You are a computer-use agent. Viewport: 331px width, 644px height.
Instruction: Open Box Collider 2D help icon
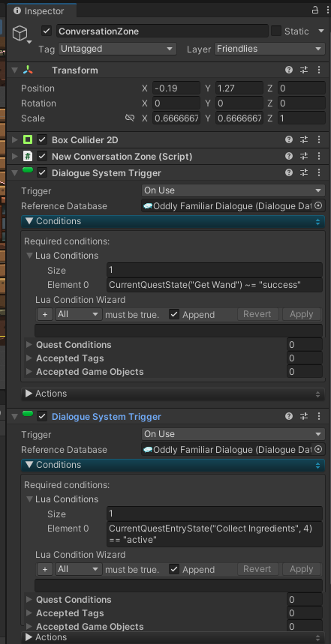(289, 140)
